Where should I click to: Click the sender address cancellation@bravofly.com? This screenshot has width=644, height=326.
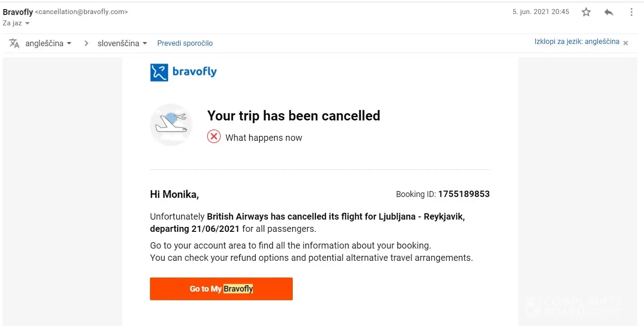(x=82, y=12)
